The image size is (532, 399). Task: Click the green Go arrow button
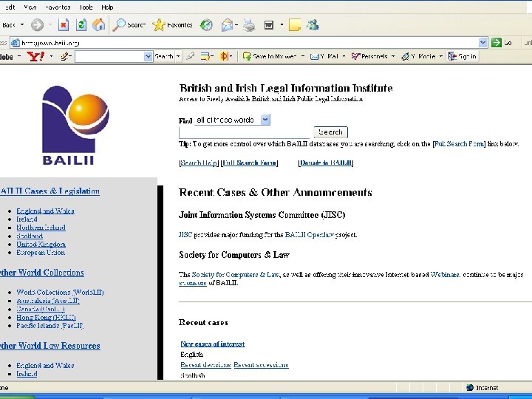(497, 42)
